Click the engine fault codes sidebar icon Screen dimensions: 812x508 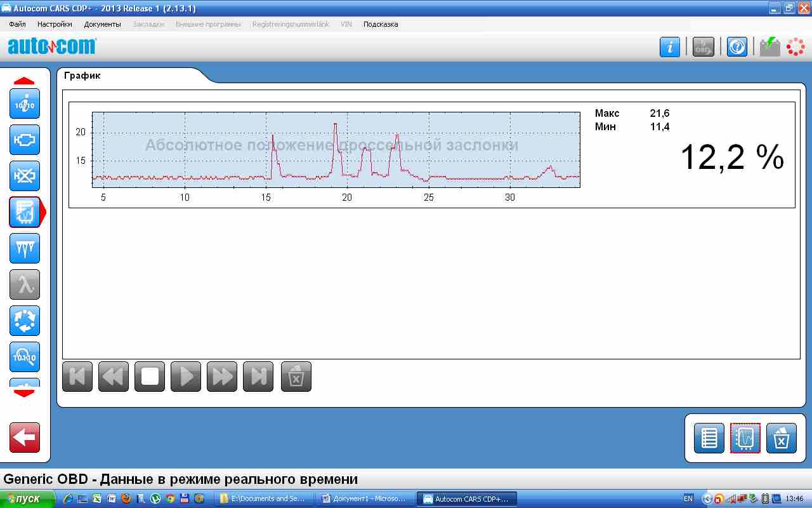coord(25,140)
